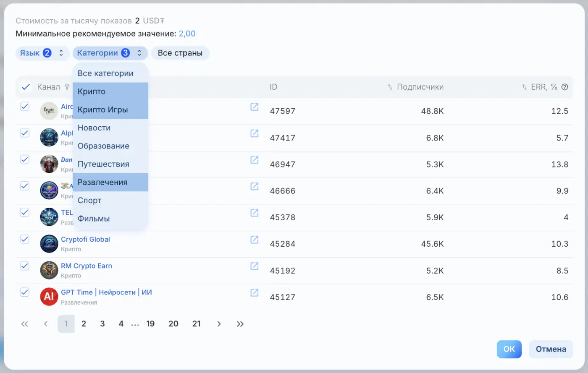Choose Новости category option

point(110,128)
